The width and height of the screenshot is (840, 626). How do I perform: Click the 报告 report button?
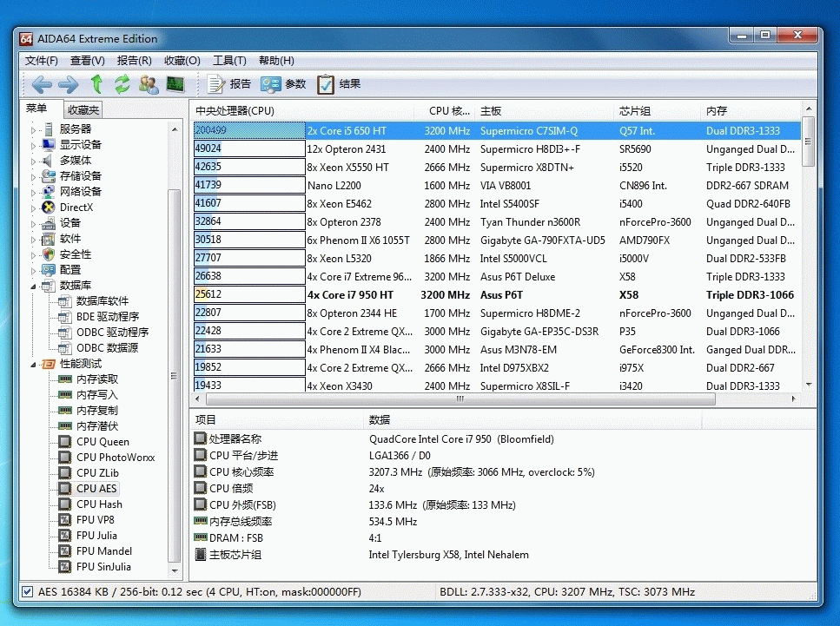pos(229,84)
